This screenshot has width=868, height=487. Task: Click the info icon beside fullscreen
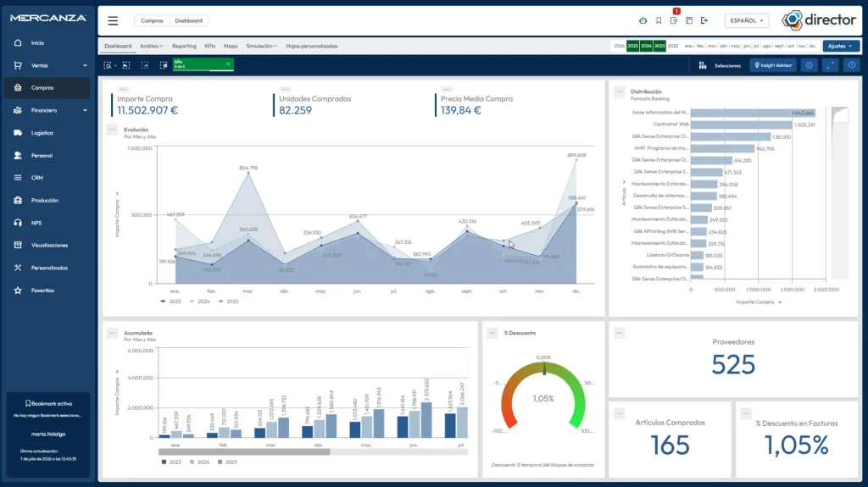[851, 65]
